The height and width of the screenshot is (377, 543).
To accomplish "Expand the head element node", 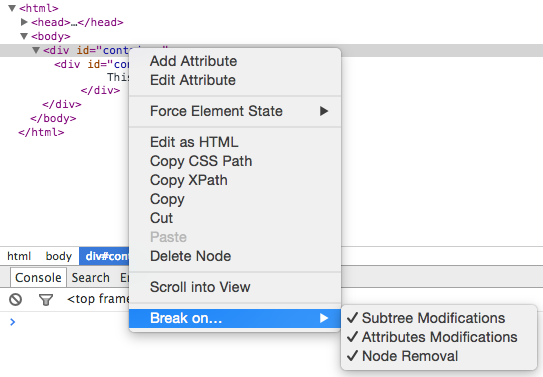I will (x=24, y=22).
